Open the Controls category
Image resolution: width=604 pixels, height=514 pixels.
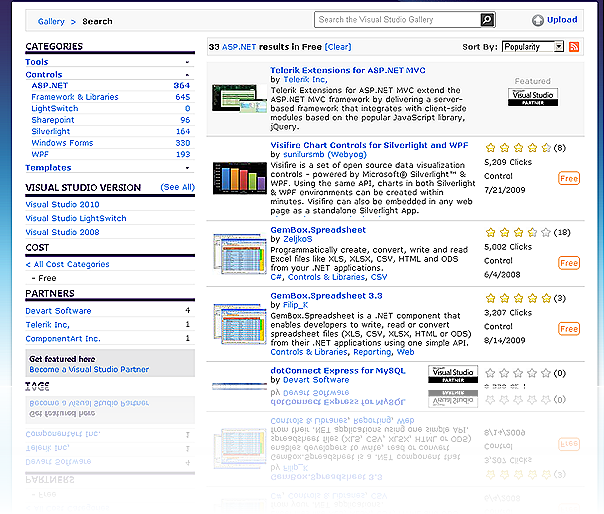[x=44, y=75]
